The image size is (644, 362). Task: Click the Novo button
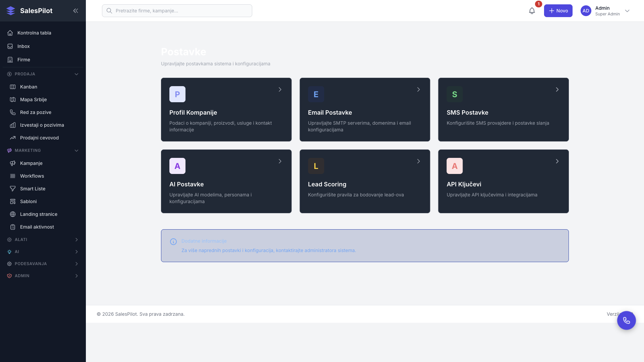pos(558,11)
